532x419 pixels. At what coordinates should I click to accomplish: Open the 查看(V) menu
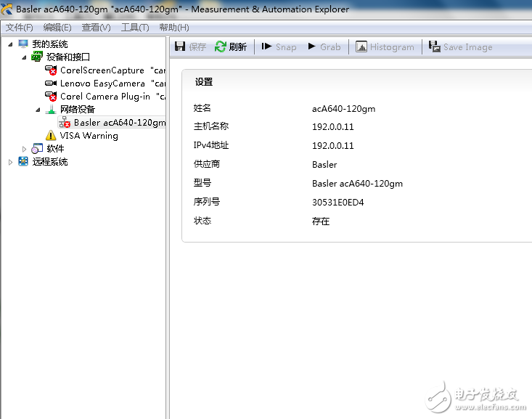pyautogui.click(x=96, y=28)
